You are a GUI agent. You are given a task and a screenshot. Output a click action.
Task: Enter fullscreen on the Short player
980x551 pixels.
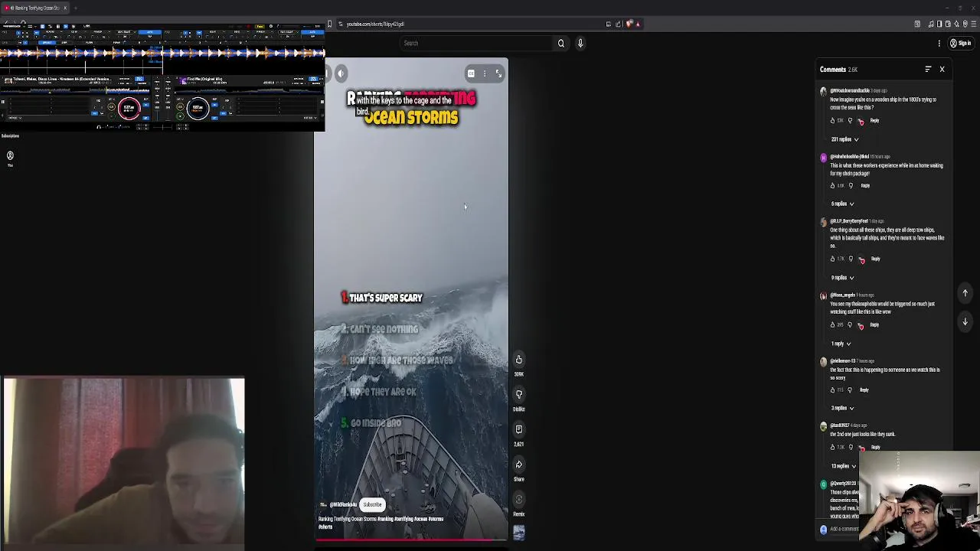pos(498,73)
